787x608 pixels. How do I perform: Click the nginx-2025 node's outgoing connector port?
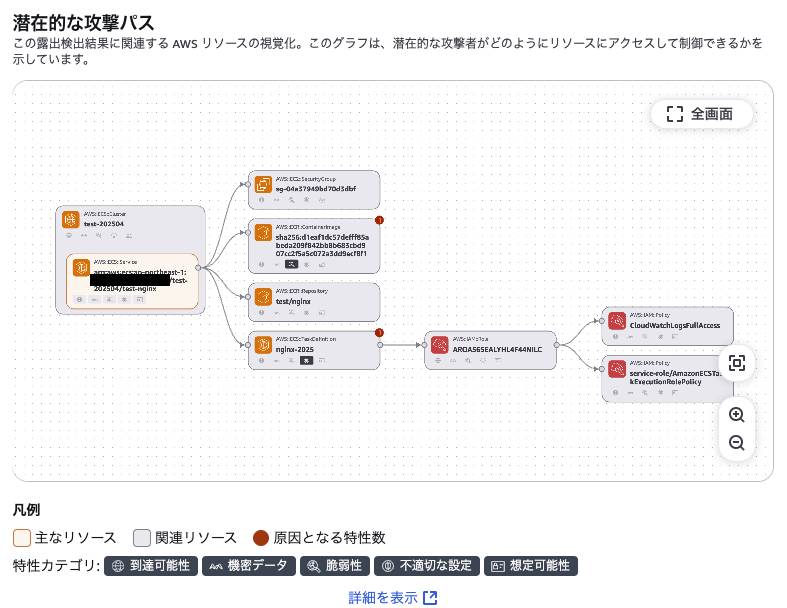tap(380, 345)
